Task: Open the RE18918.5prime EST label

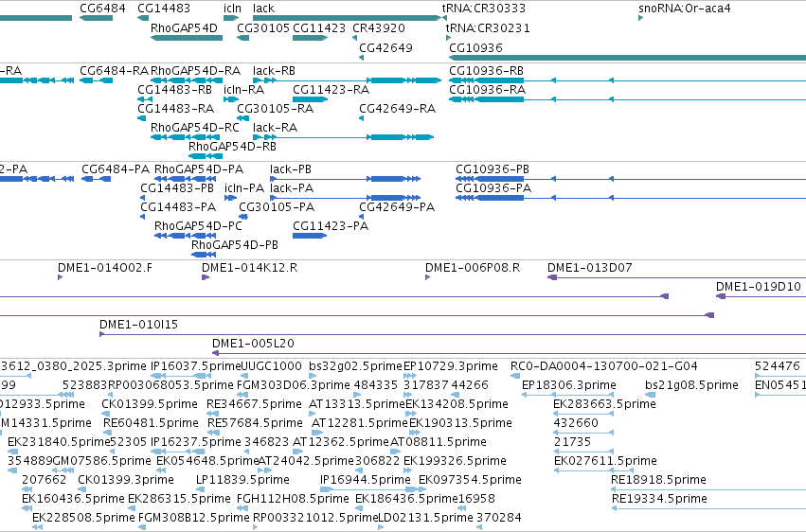Action: pyautogui.click(x=658, y=480)
